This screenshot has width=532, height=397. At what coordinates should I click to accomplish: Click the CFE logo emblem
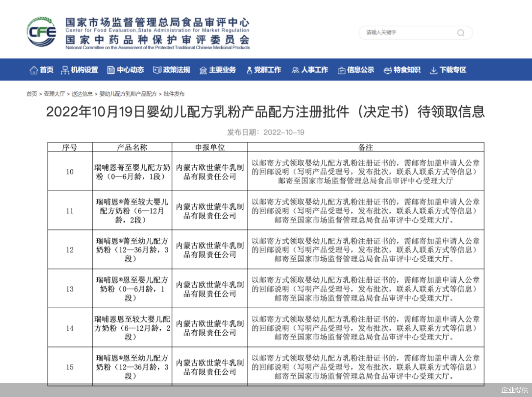point(42,32)
